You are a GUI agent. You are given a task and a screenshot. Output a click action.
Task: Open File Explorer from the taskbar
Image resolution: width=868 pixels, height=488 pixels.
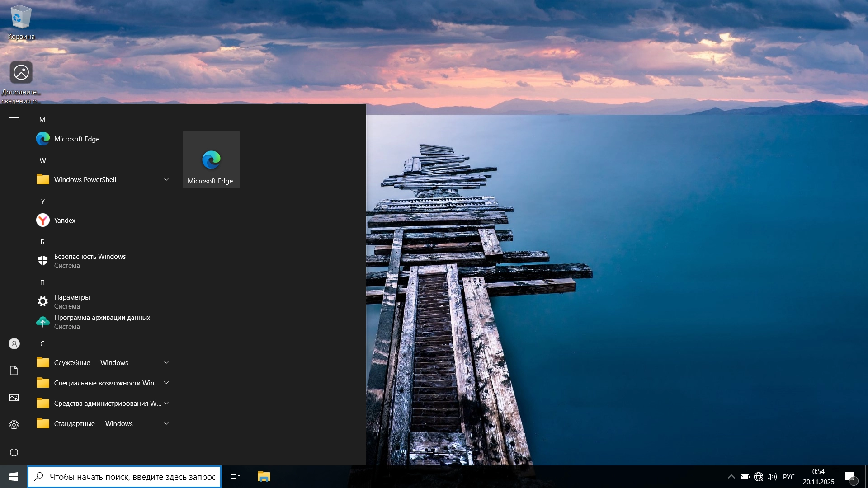pos(264,477)
